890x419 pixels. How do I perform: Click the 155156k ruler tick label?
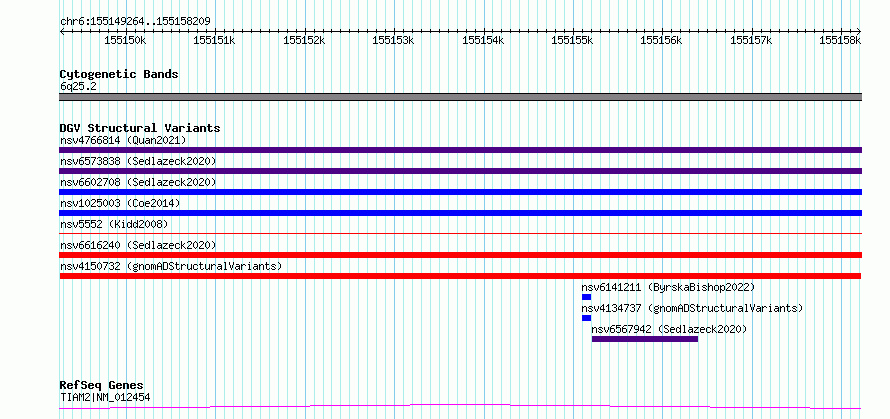click(661, 40)
